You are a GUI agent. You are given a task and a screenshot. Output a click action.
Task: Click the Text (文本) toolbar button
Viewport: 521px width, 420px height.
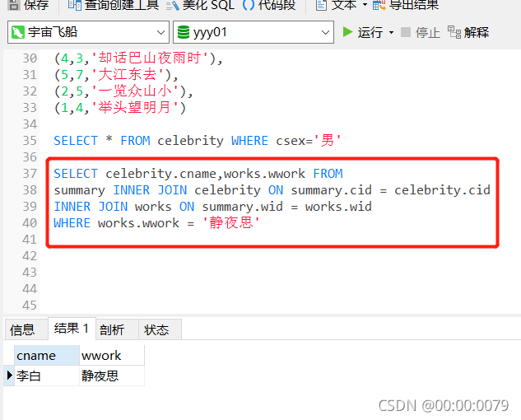337,5
